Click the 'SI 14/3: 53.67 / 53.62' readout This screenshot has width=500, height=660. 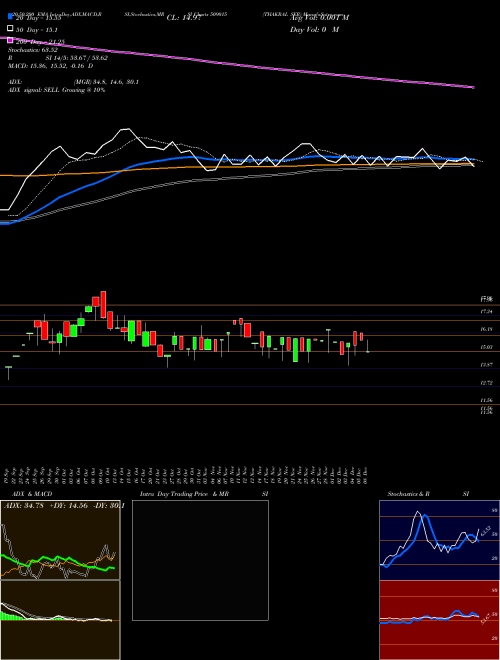click(x=77, y=58)
